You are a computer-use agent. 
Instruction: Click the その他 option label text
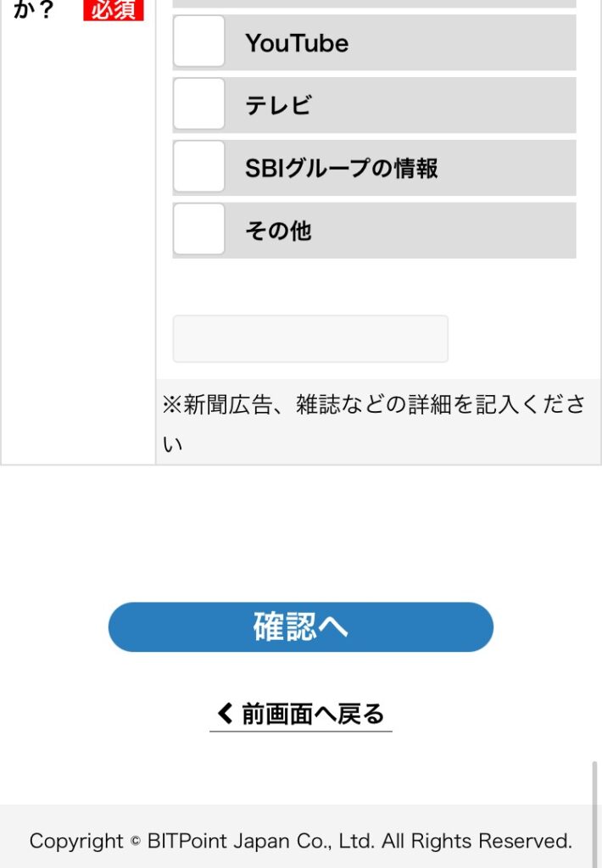coord(278,231)
